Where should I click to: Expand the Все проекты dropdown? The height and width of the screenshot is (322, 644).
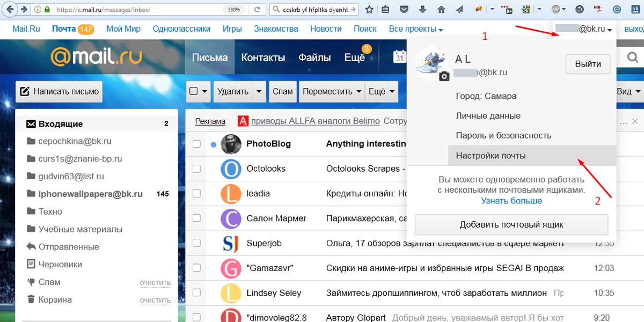416,29
